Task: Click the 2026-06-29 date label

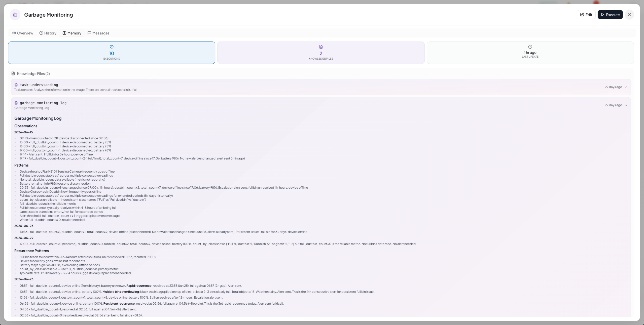Action: coord(24,238)
